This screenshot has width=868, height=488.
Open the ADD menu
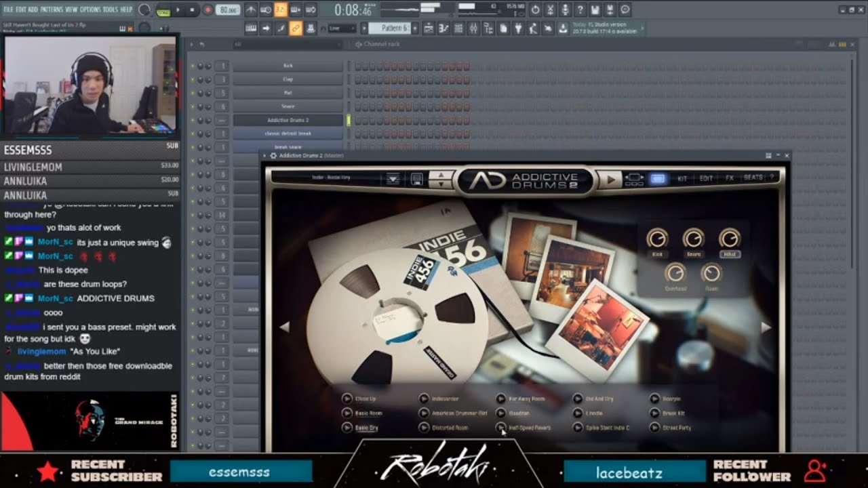(33, 10)
